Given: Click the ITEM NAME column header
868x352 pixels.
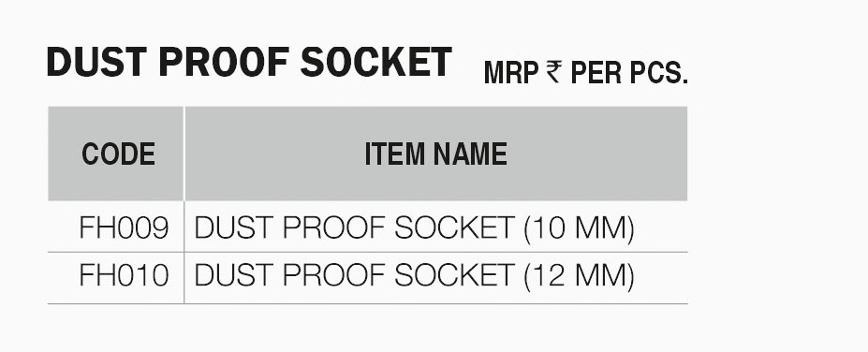Looking at the screenshot, I should click(x=435, y=154).
